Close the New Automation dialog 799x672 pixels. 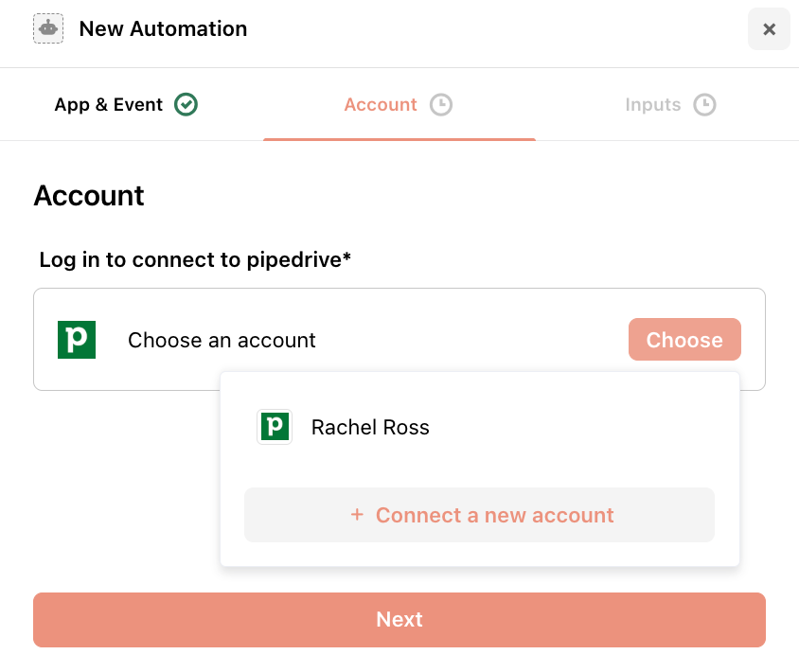pyautogui.click(x=769, y=29)
